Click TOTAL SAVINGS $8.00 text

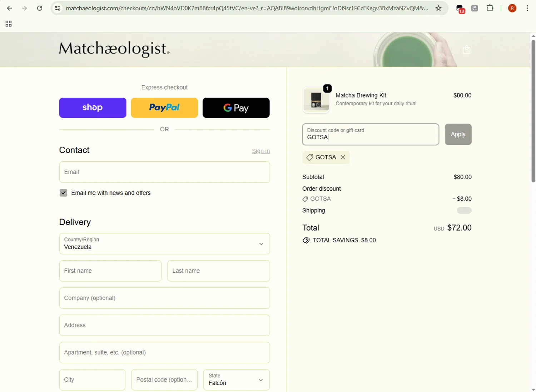click(344, 240)
